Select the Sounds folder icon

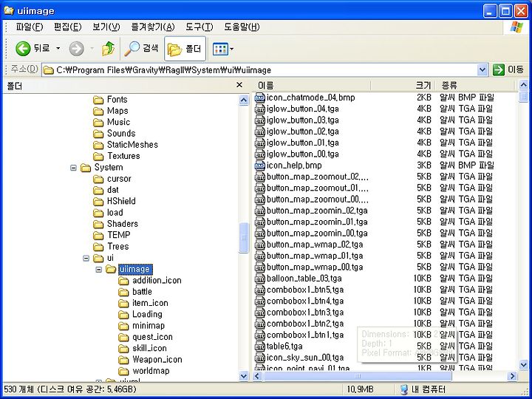98,134
